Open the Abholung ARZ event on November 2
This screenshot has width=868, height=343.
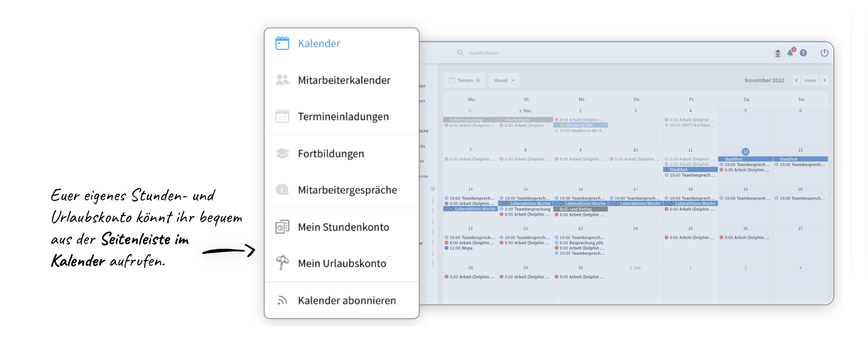[x=580, y=125]
